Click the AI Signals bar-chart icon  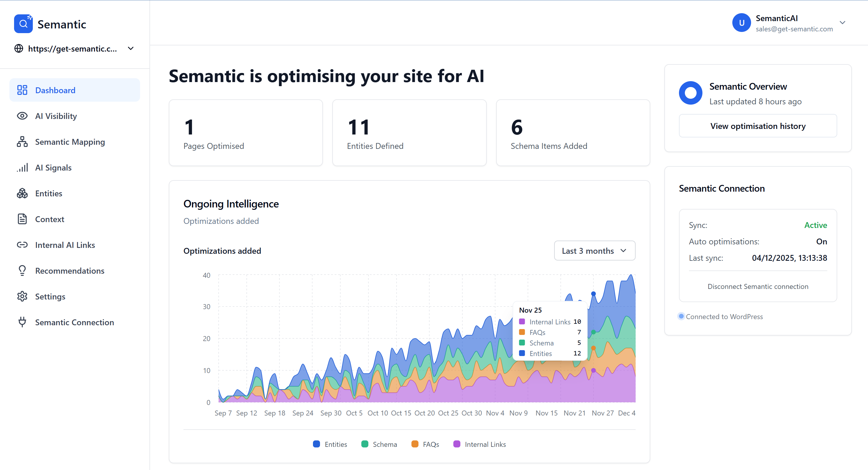tap(22, 167)
